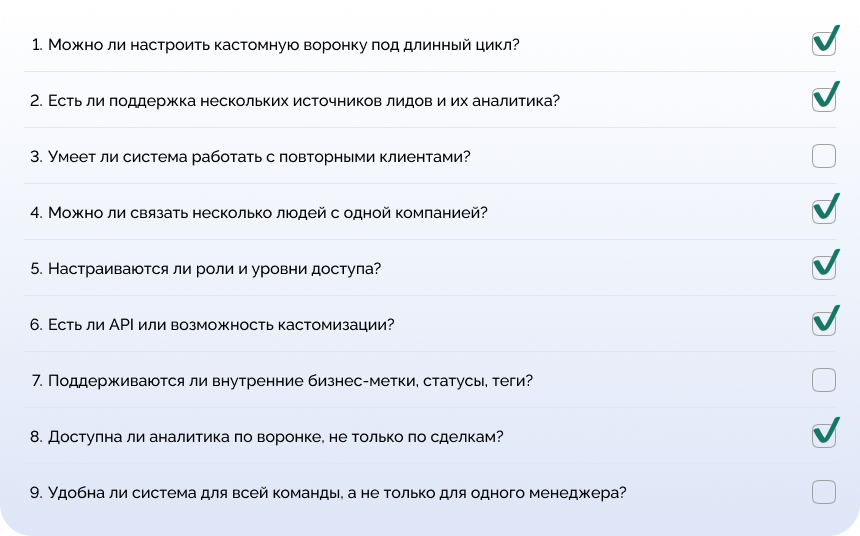This screenshot has height=536, width=860.
Task: Uncheck the funnel analytics checkbox, item 8
Action: pyautogui.click(x=824, y=436)
